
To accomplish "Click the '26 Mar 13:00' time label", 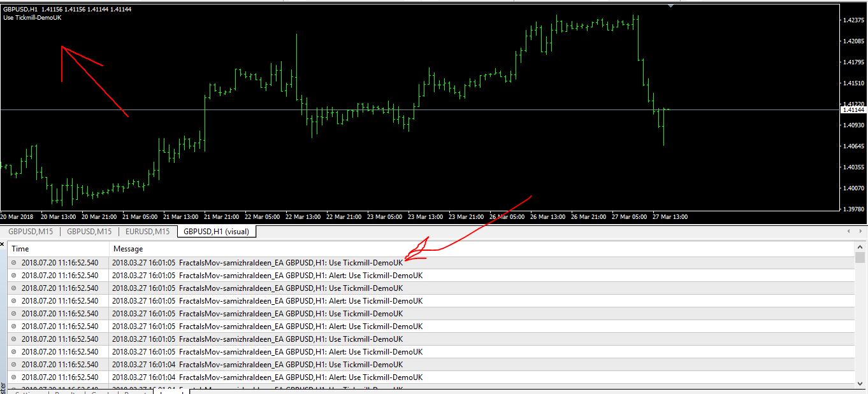I will click(549, 217).
